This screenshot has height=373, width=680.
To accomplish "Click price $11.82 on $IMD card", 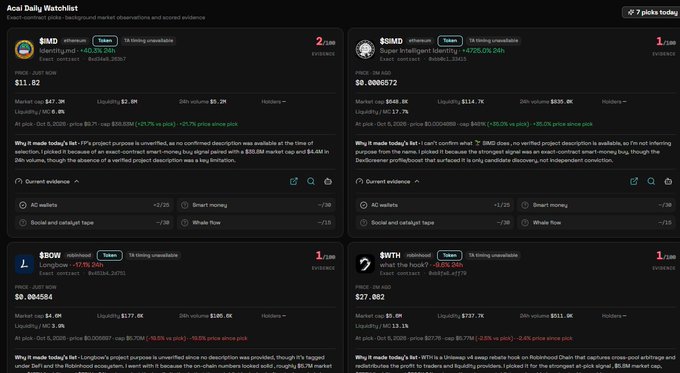I will (x=27, y=83).
